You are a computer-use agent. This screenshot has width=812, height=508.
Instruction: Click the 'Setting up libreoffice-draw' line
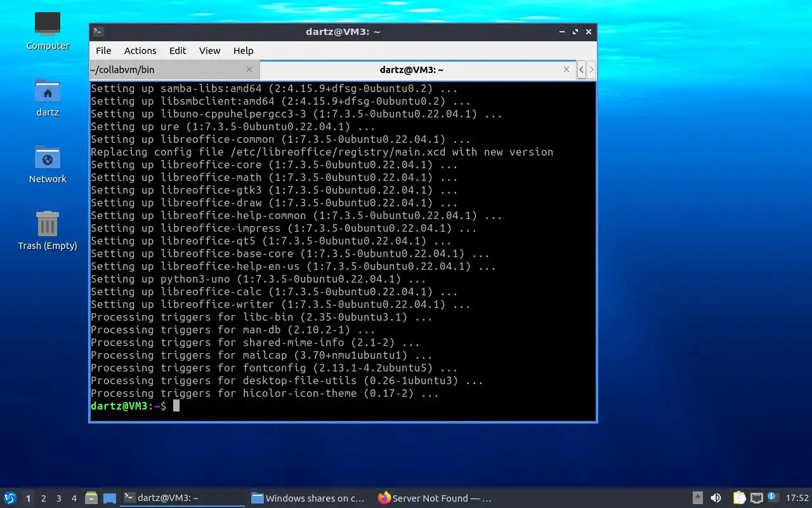tap(274, 203)
